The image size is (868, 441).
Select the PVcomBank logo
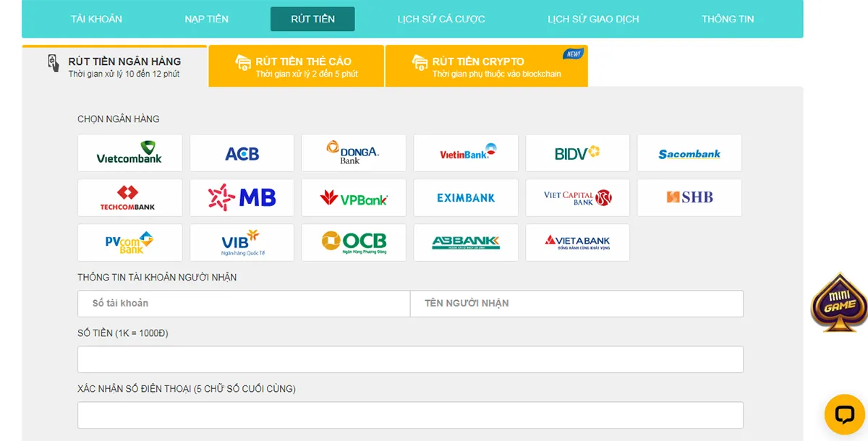[130, 243]
